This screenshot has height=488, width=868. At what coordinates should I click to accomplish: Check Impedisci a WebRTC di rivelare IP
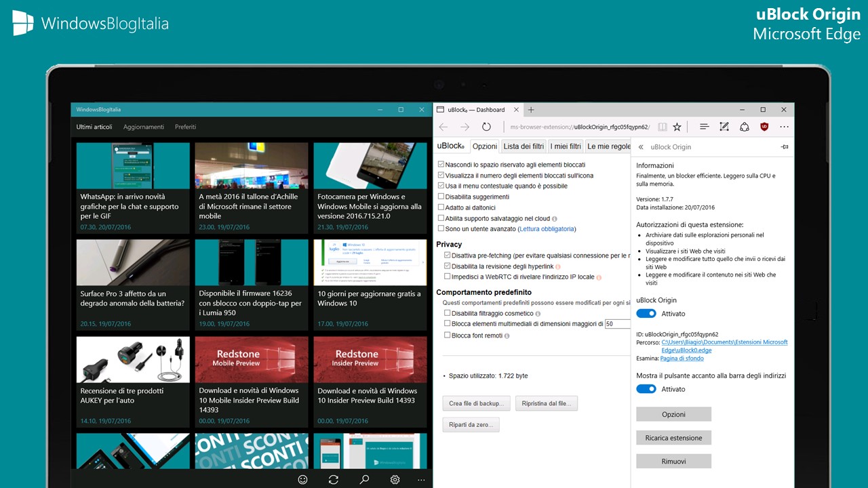point(448,277)
